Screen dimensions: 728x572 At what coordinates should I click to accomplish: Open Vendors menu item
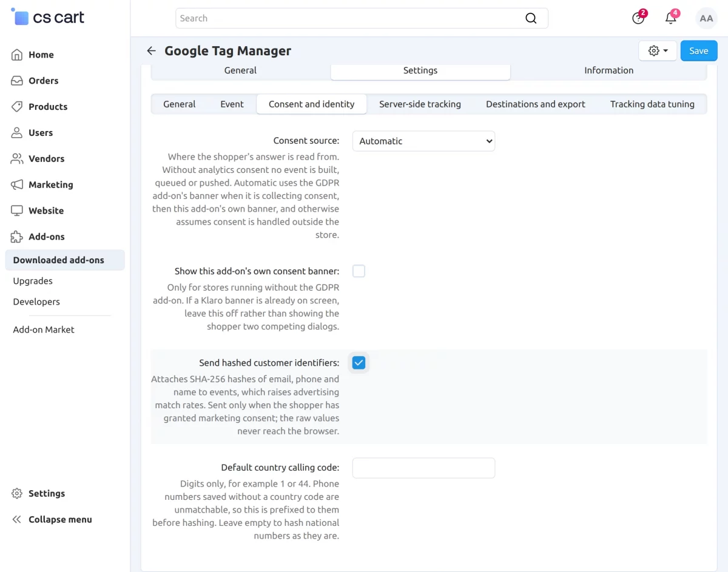[x=46, y=159]
